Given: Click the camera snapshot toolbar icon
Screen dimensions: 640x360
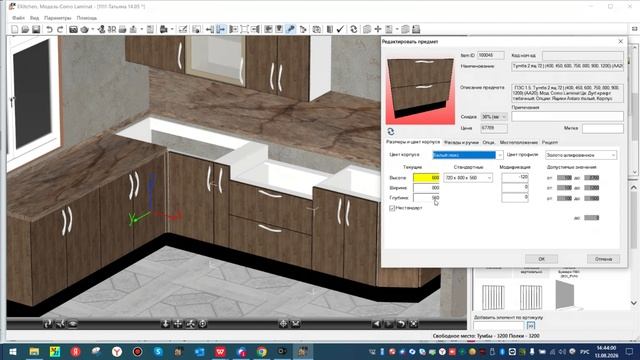Looking at the screenshot, I should (73, 29).
